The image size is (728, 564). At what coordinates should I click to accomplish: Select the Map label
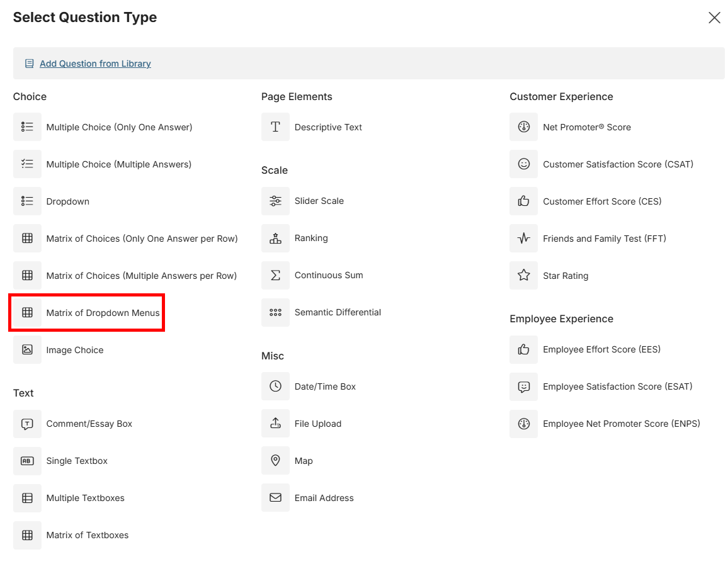click(304, 461)
